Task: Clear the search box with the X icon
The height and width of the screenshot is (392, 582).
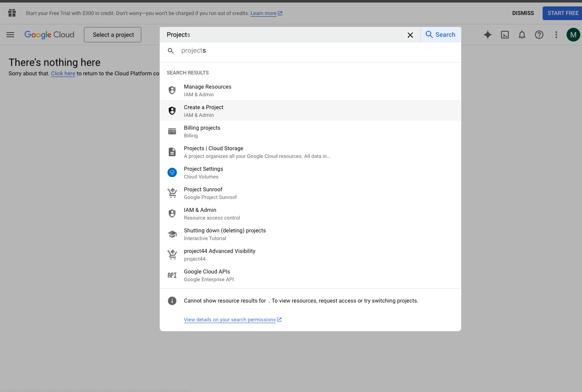Action: point(410,35)
